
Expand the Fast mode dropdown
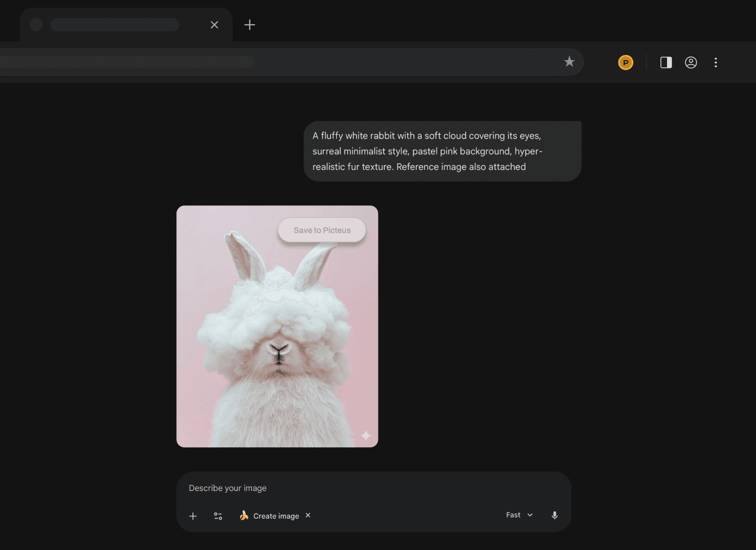pyautogui.click(x=519, y=515)
